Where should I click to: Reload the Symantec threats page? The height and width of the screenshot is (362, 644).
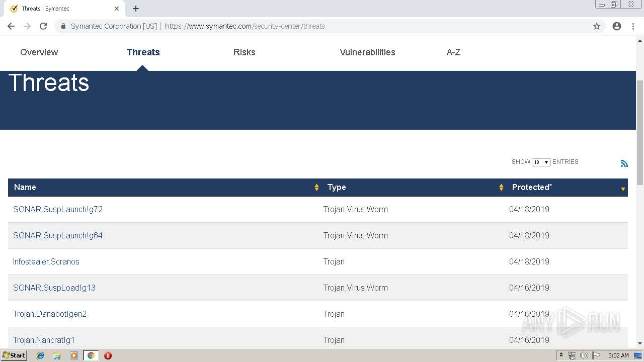(x=43, y=26)
